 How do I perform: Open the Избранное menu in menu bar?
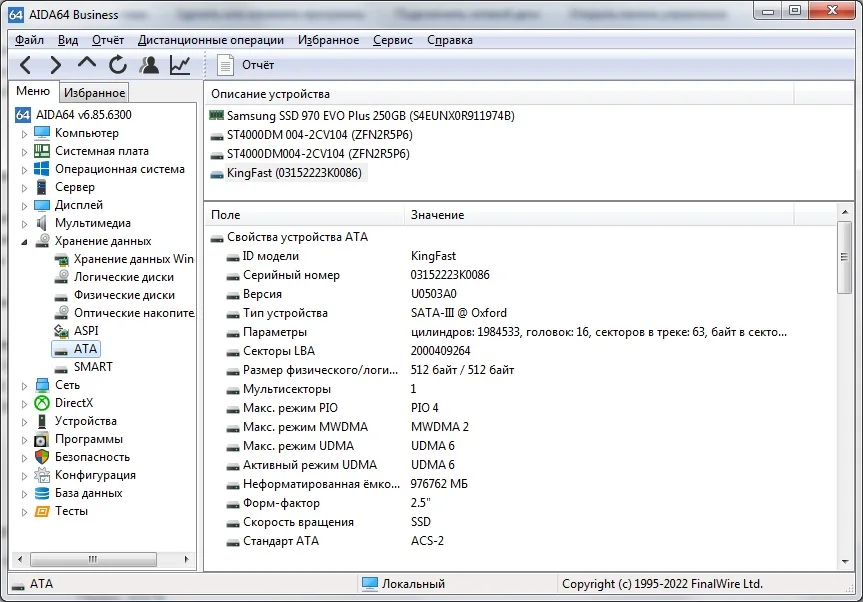pos(329,40)
